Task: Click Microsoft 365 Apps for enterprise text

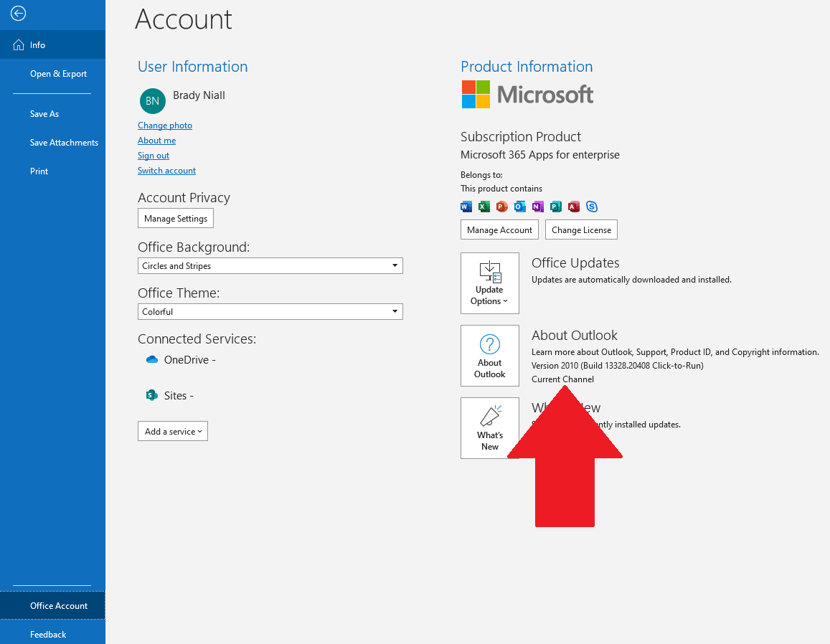Action: coord(540,154)
